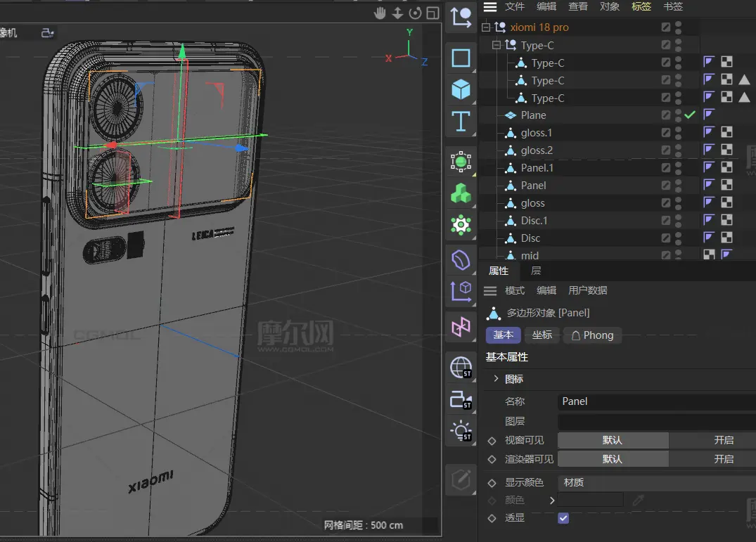The image size is (756, 542).
Task: Click the globe ST scene icon
Action: 461,368
